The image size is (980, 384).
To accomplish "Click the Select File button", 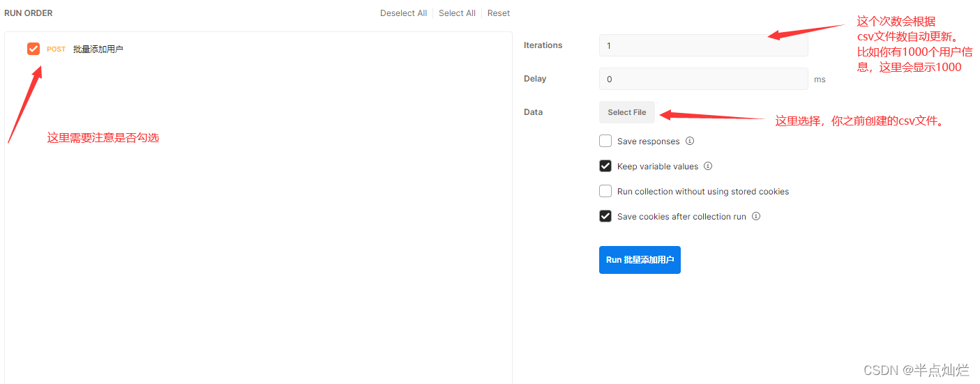I will click(626, 112).
